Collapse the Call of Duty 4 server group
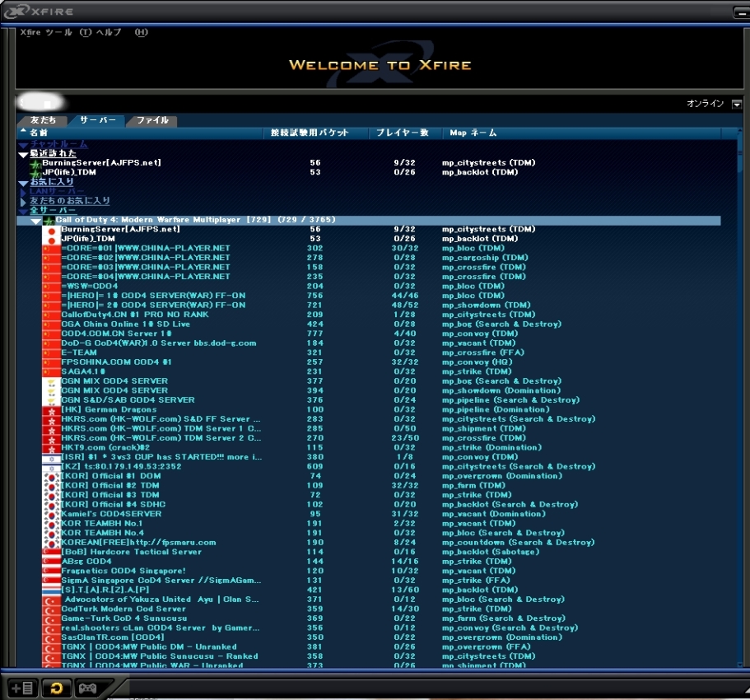Image resolution: width=750 pixels, height=700 pixels. pyautogui.click(x=35, y=221)
